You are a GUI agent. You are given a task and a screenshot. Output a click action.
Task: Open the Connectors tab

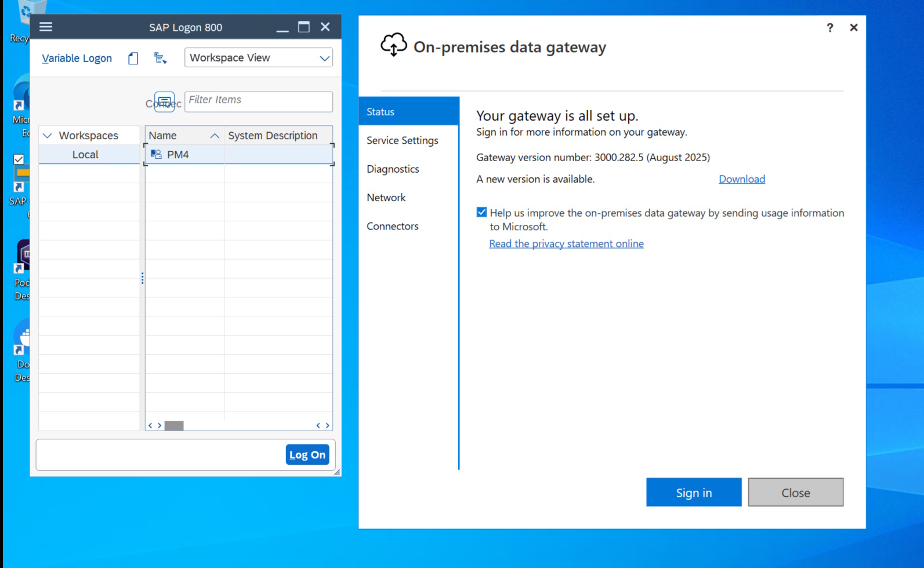(409, 226)
